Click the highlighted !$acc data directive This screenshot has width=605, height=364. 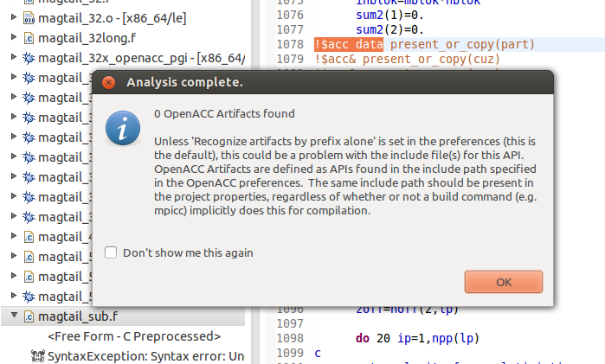(349, 44)
